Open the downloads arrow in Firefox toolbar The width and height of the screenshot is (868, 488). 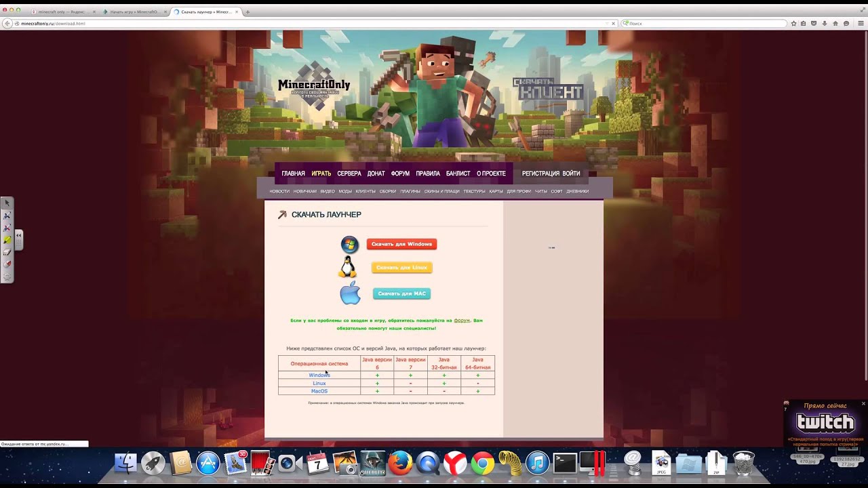(x=825, y=23)
